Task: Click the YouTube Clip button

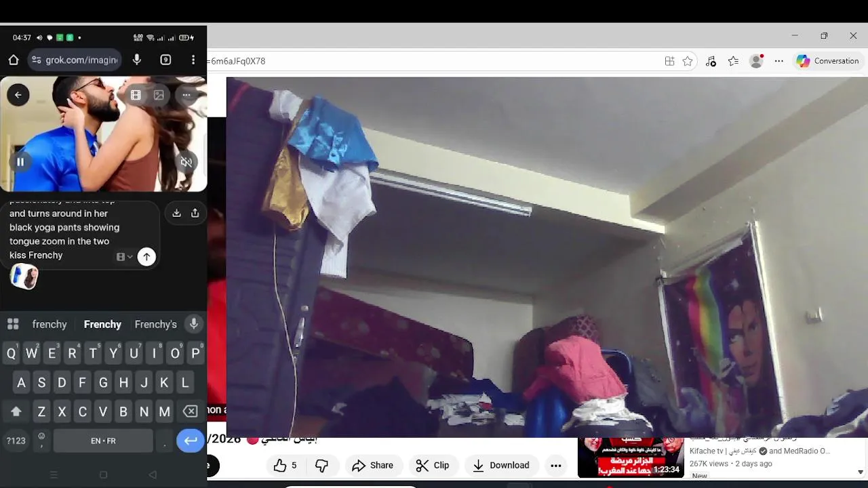Action: click(433, 465)
